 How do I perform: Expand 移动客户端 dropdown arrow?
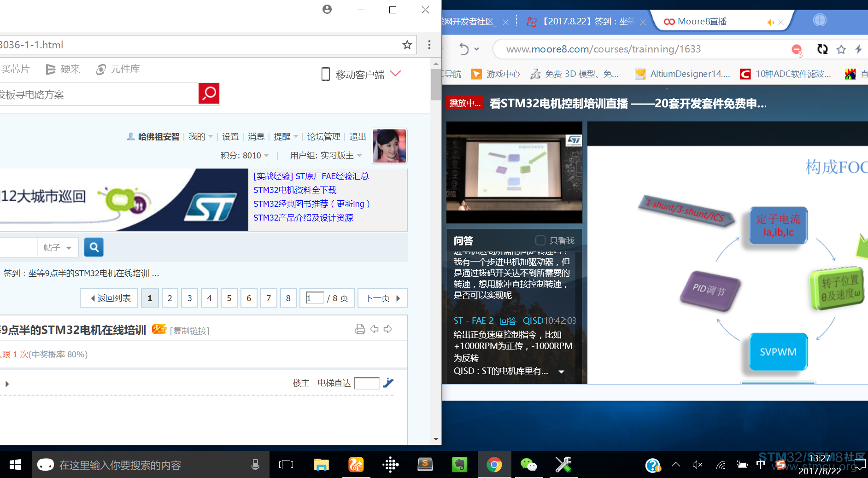[395, 74]
